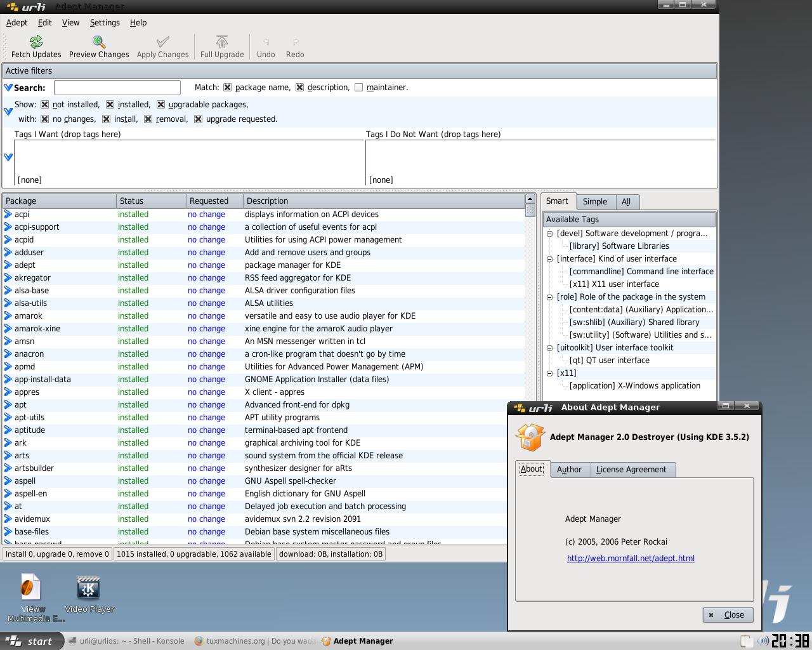Click the Apply Changes checkmark icon
The height and width of the screenshot is (650, 812).
[x=163, y=42]
